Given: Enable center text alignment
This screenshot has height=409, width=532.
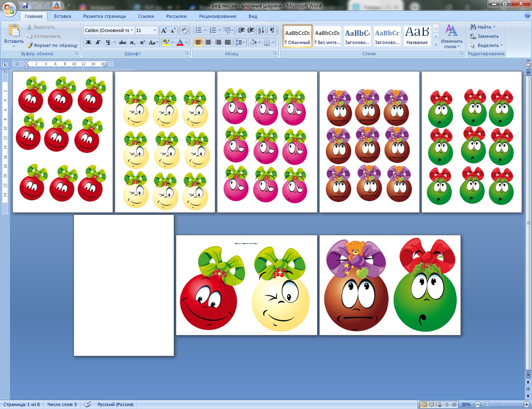Looking at the screenshot, I should tap(208, 42).
